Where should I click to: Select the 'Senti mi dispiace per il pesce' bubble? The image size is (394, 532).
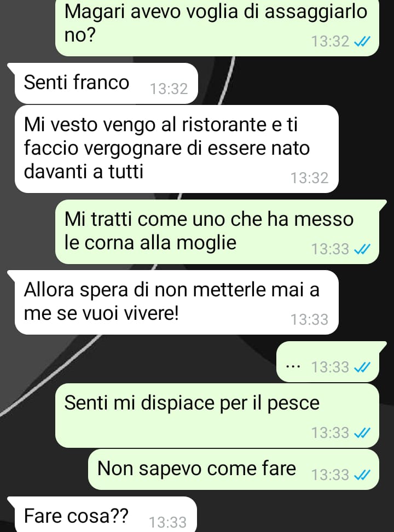click(x=217, y=416)
